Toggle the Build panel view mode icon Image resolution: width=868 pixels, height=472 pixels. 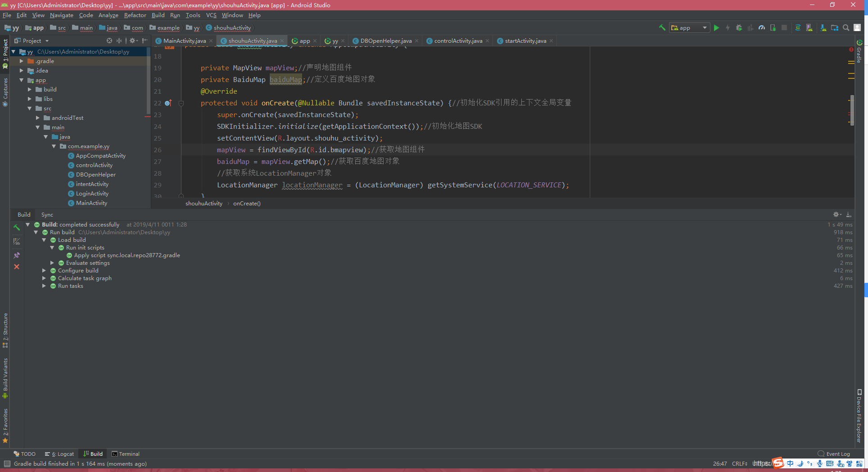pyautogui.click(x=17, y=241)
